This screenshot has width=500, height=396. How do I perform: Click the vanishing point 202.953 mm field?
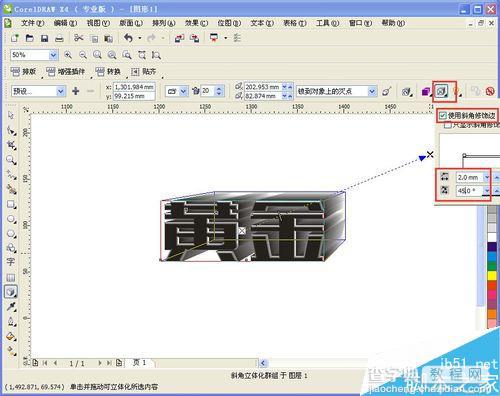263,87
